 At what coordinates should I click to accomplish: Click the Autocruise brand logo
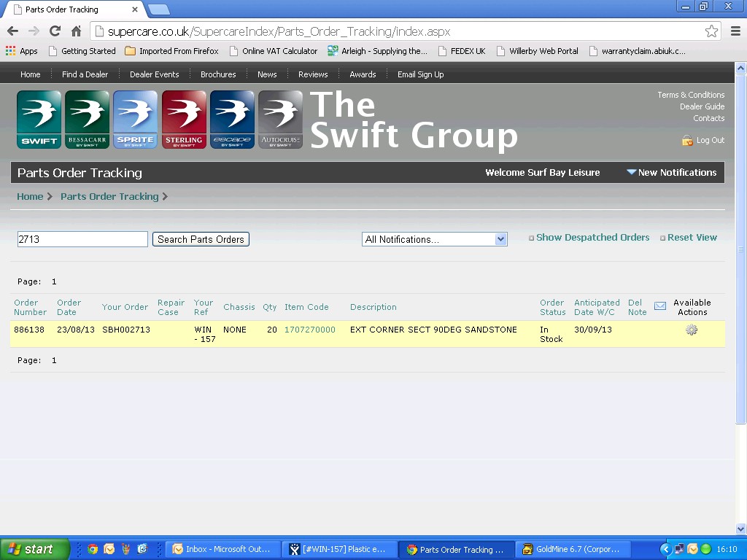(281, 120)
